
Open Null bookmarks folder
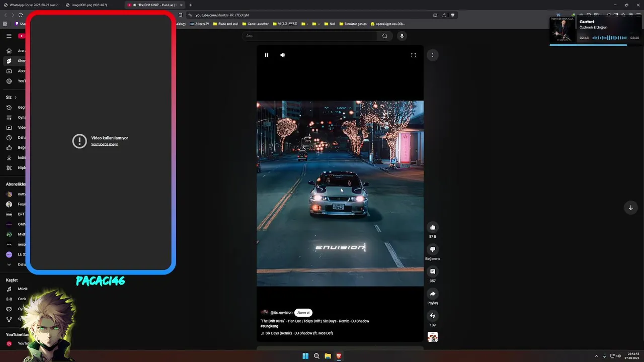[x=330, y=24]
